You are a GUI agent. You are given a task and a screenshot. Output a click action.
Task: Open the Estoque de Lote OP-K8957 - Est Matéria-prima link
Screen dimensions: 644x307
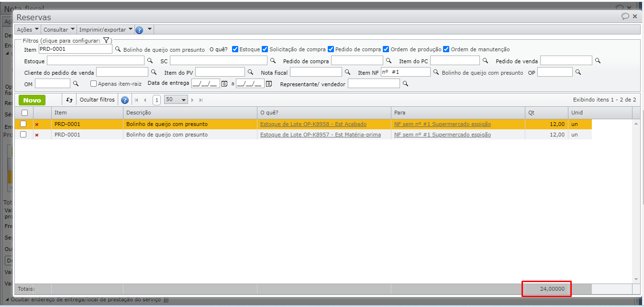tap(321, 135)
